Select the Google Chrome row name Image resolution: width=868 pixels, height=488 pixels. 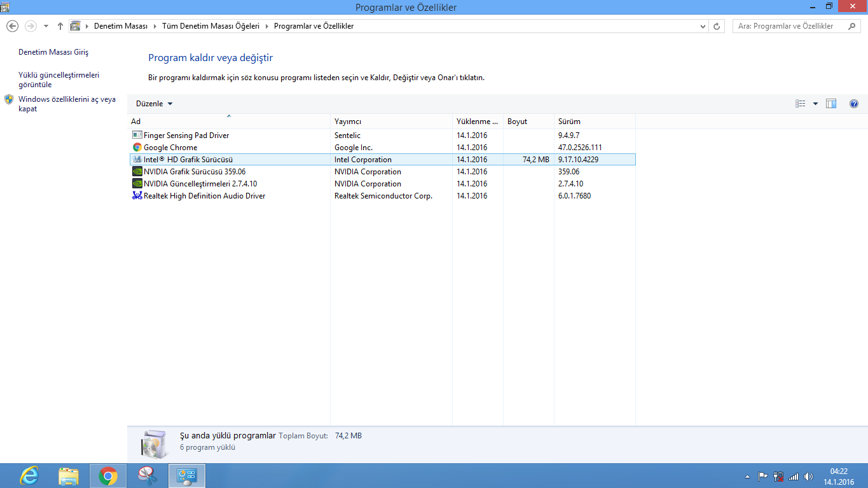coord(170,147)
